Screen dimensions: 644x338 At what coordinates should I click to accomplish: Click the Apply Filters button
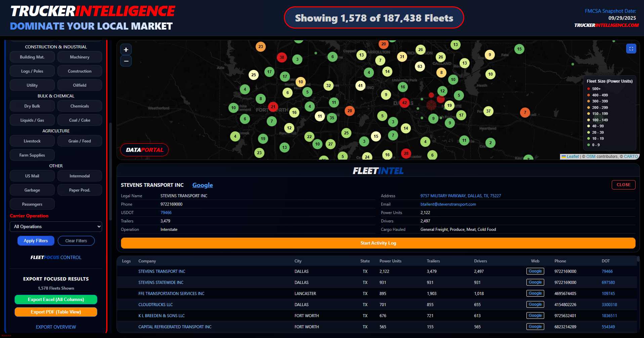coord(36,241)
